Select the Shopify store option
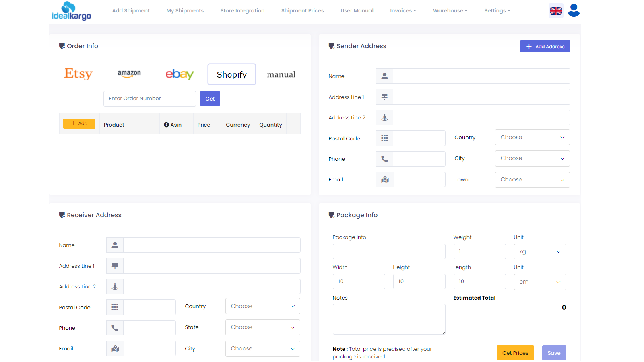This screenshot has width=644, height=362. (232, 74)
